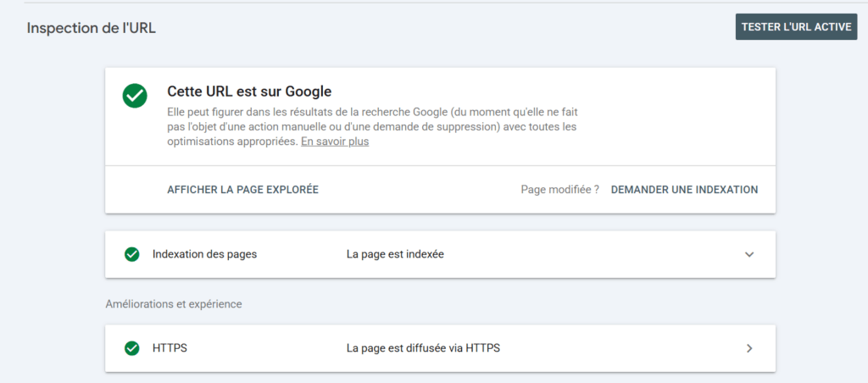Follow the En savoir plus link
The image size is (868, 383).
(x=335, y=142)
